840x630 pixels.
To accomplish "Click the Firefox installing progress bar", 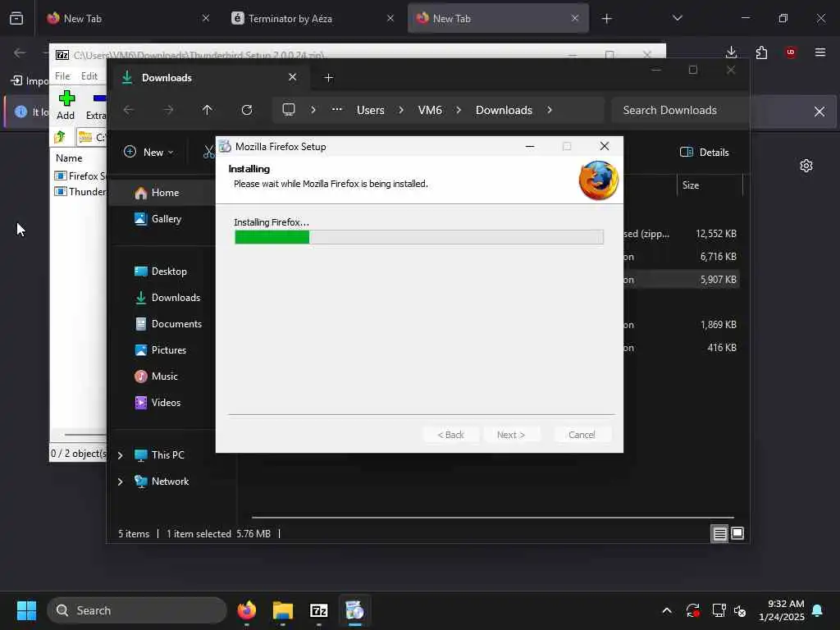I will [x=419, y=237].
